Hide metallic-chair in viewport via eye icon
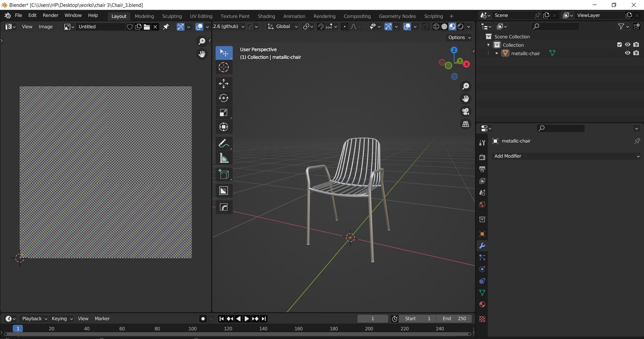644x339 pixels. tap(628, 53)
